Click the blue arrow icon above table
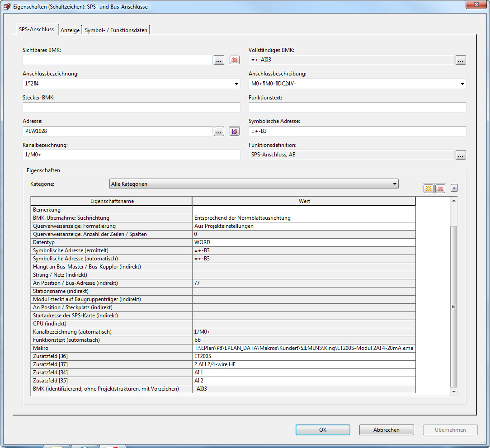490x448 pixels. (x=454, y=188)
